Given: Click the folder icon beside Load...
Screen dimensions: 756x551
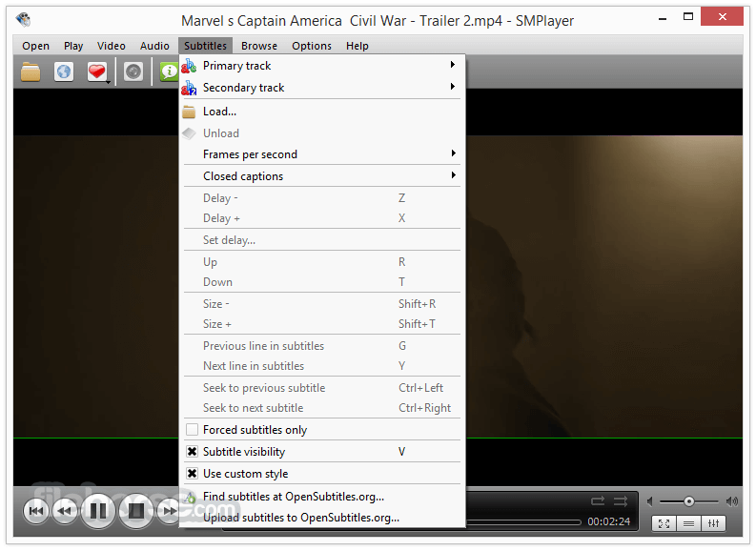Looking at the screenshot, I should point(189,112).
